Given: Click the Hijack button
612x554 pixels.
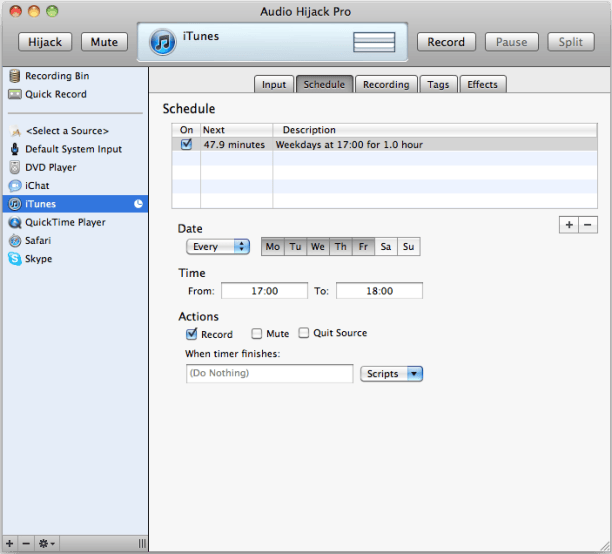Looking at the screenshot, I should tap(45, 42).
